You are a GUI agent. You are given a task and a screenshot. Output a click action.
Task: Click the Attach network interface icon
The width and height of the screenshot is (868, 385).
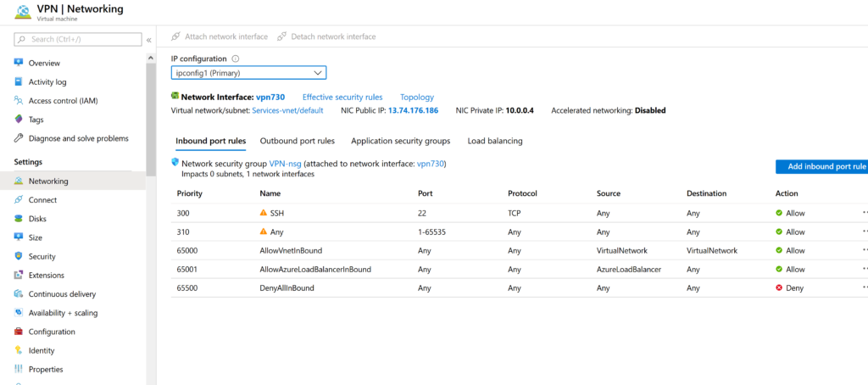[x=176, y=36]
